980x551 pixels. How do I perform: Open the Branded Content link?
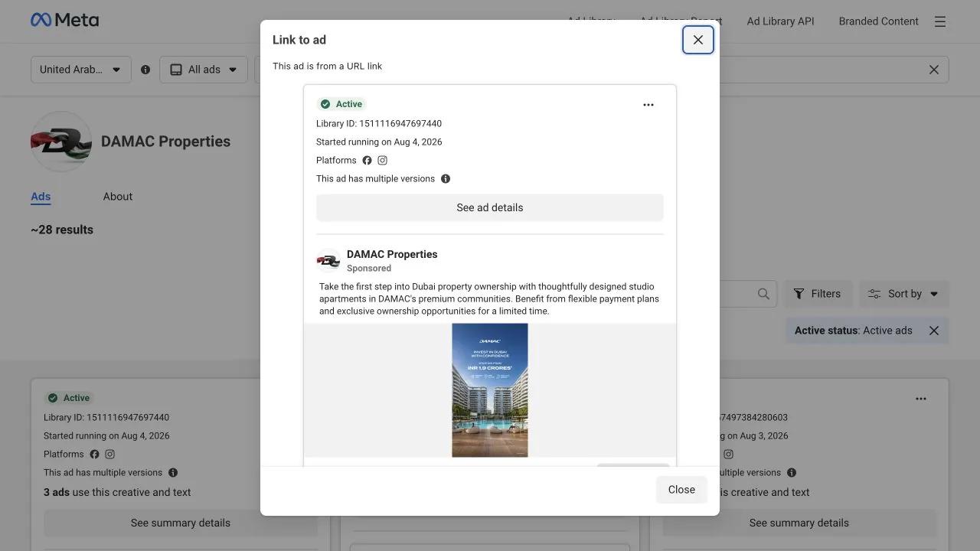point(878,21)
